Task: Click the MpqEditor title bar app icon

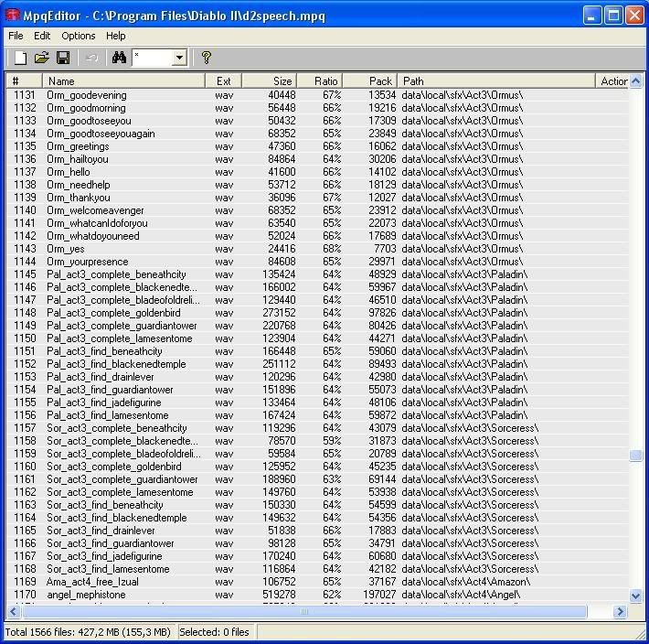Action: [12, 16]
